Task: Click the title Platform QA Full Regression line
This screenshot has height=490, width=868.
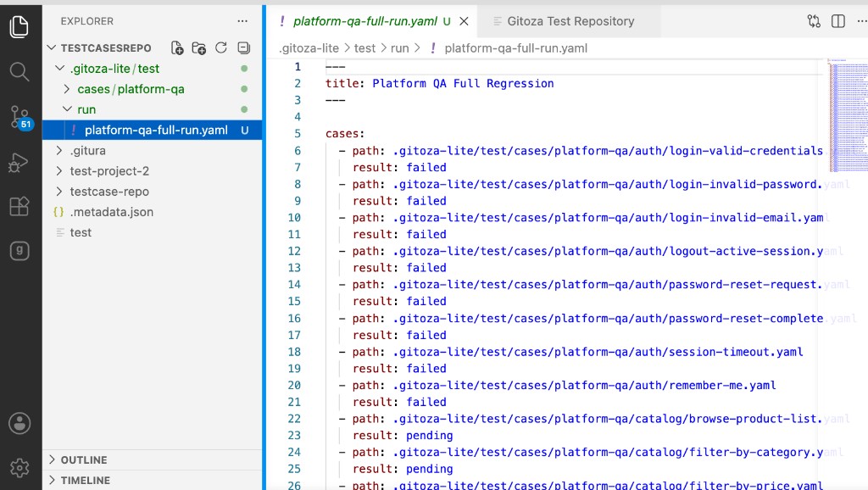Action: [x=440, y=83]
